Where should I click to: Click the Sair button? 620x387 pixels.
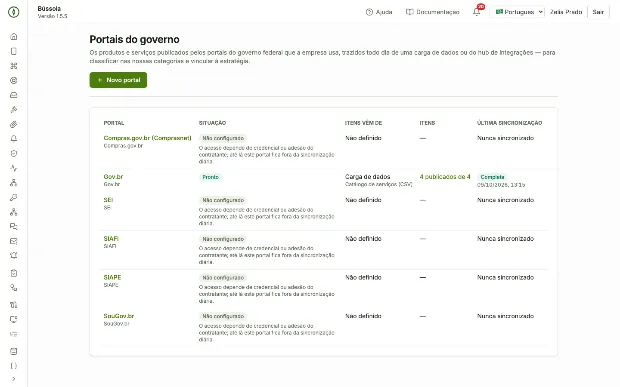click(x=598, y=12)
